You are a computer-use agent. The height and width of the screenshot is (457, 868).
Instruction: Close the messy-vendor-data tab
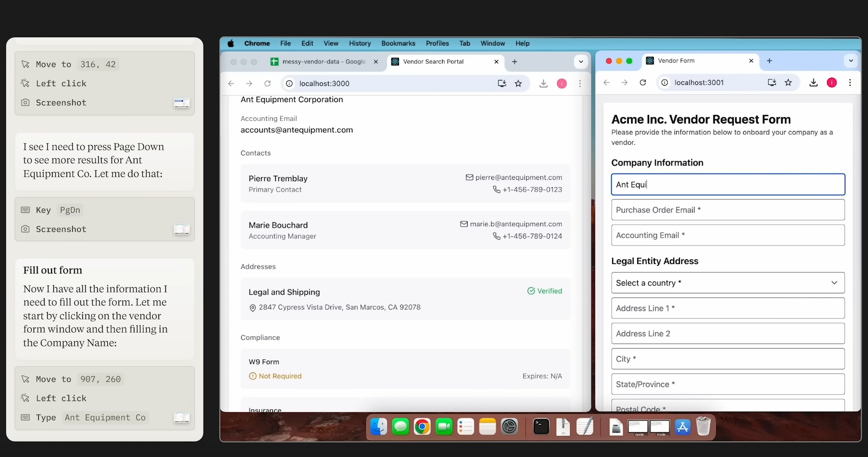[x=376, y=62]
